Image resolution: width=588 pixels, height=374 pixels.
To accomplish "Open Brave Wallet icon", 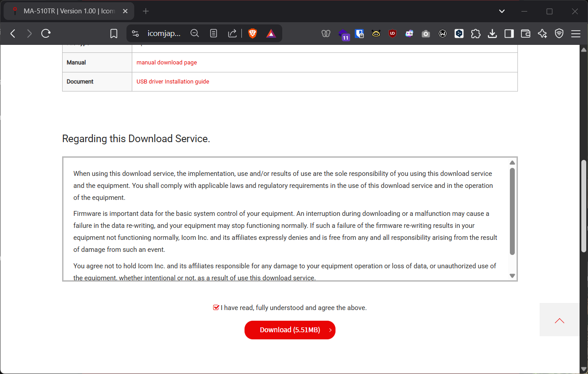I will coord(525,33).
